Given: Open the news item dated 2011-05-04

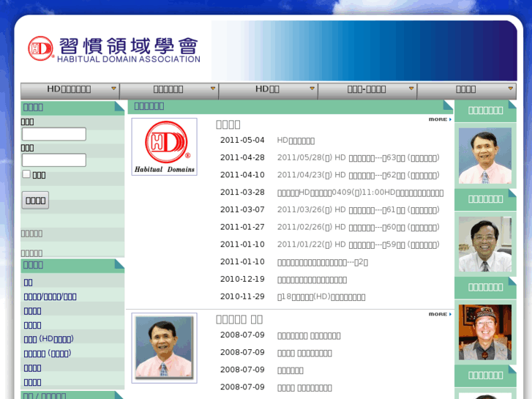Looking at the screenshot, I should click(x=296, y=141).
